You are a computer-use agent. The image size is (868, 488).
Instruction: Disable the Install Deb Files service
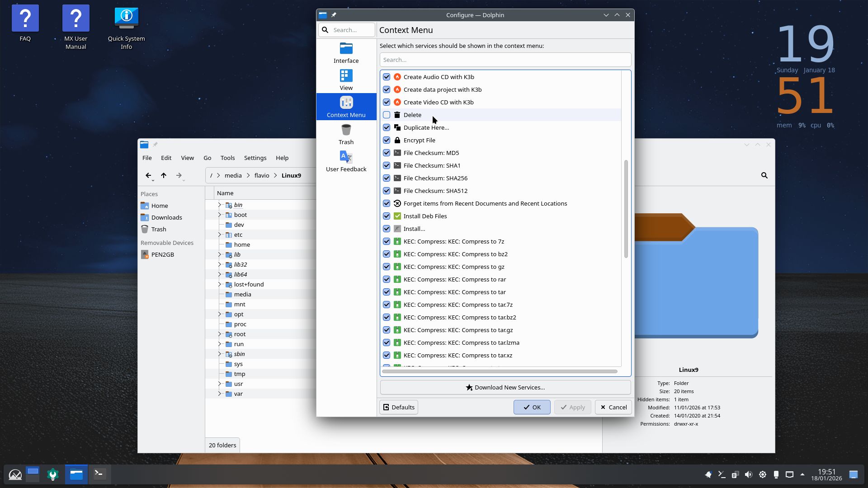[387, 216]
